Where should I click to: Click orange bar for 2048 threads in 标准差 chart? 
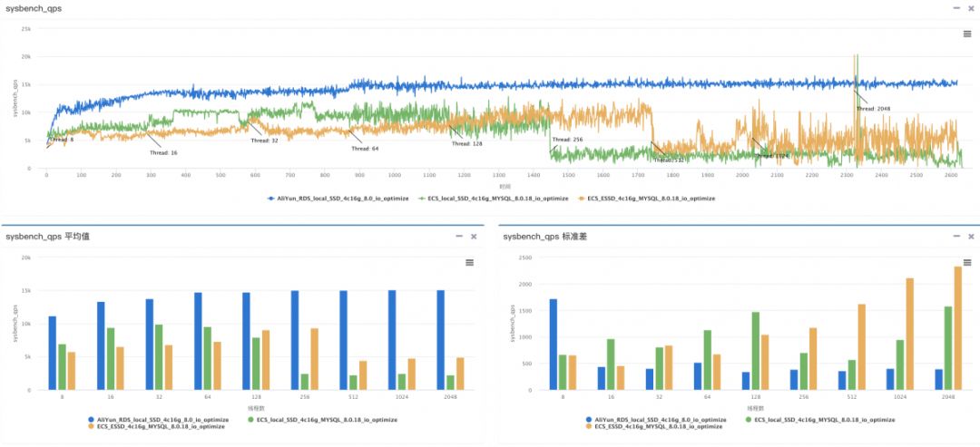tap(957, 328)
